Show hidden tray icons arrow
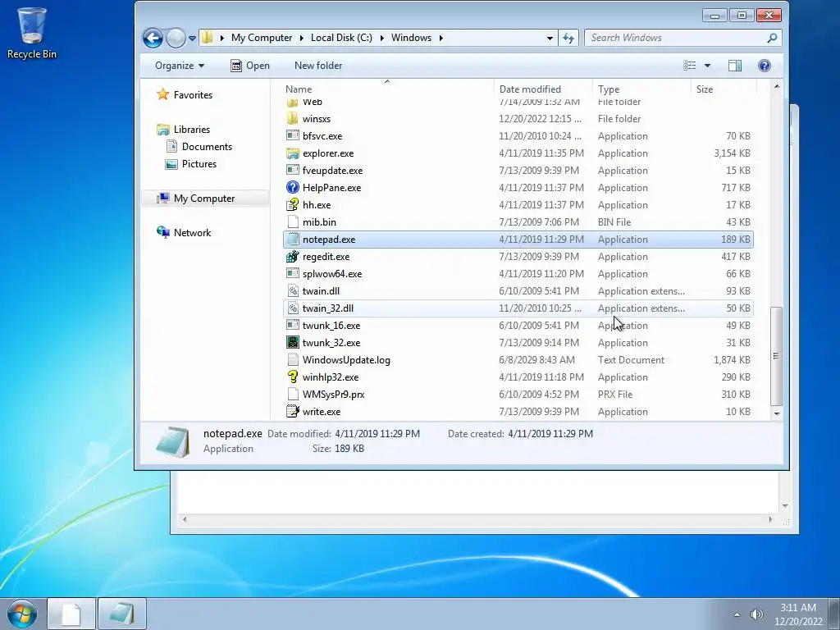 pos(737,614)
